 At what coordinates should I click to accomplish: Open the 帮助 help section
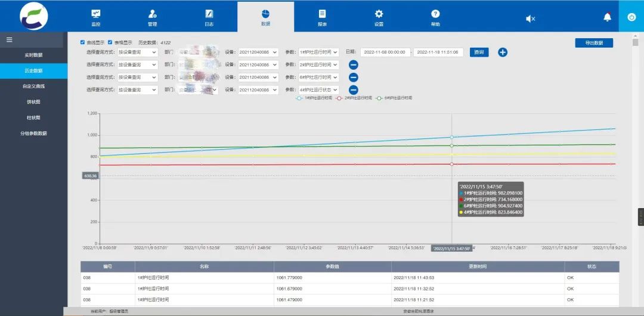point(435,17)
